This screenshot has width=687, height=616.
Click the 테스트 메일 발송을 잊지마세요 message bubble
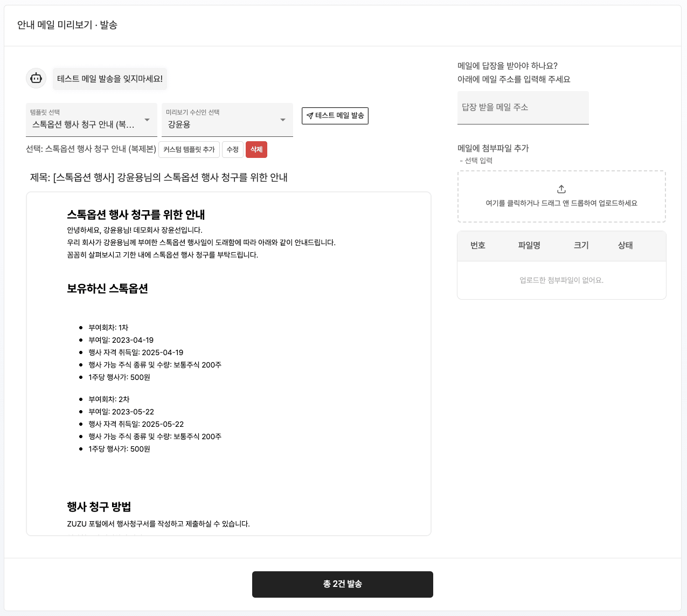coord(110,79)
